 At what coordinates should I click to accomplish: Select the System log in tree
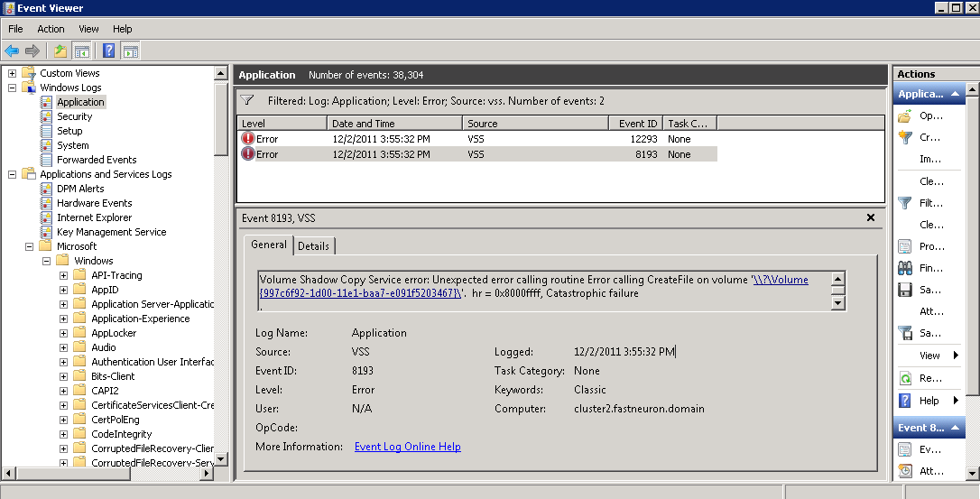point(72,145)
